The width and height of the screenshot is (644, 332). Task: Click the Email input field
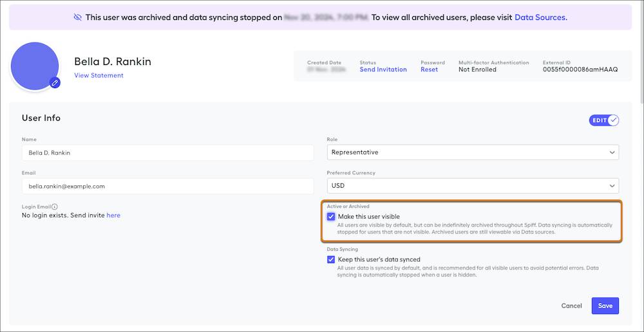point(167,186)
